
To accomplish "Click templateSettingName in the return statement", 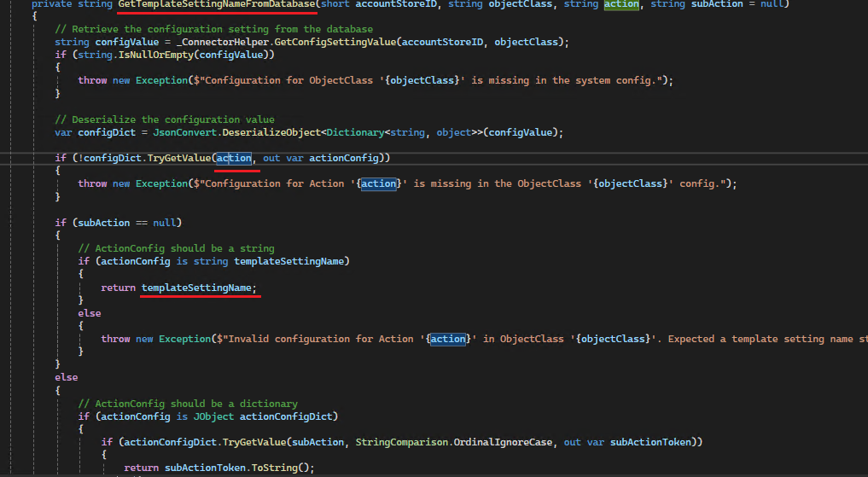I will (x=196, y=288).
